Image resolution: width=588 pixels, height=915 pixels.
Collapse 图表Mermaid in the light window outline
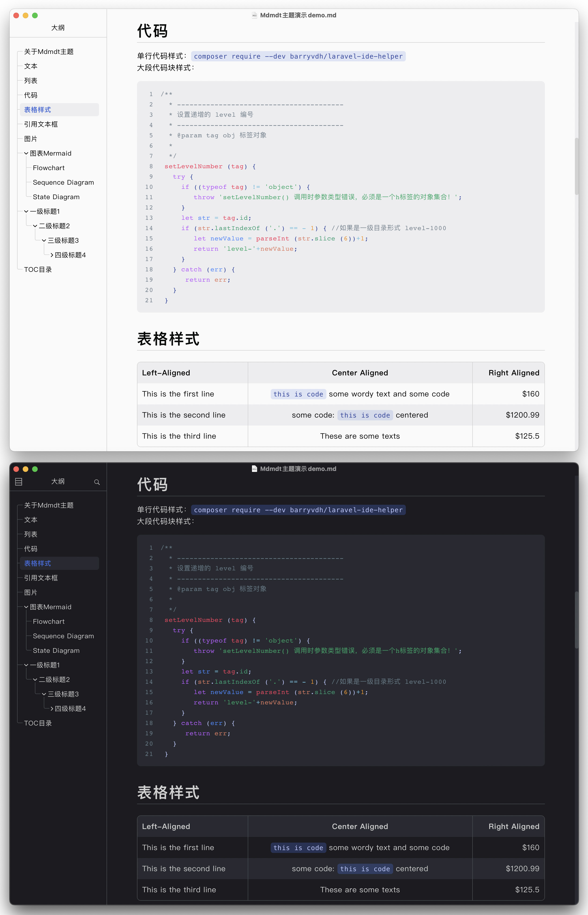click(x=26, y=153)
